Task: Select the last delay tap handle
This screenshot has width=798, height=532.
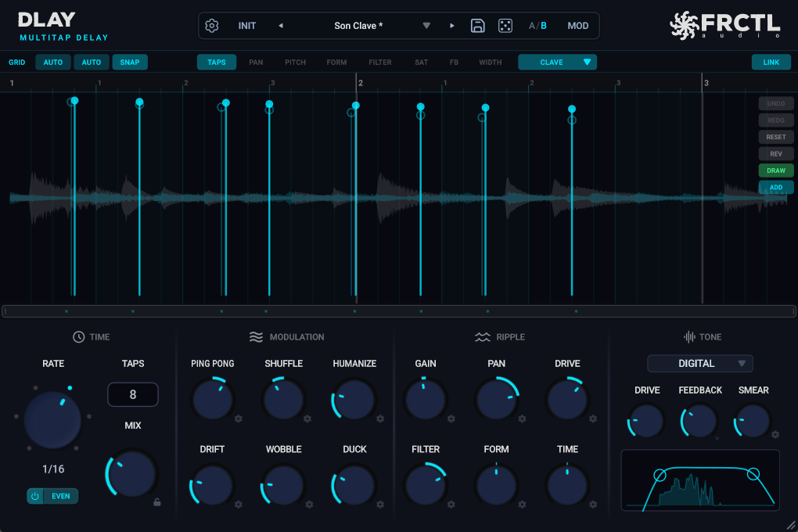Action: pyautogui.click(x=572, y=109)
